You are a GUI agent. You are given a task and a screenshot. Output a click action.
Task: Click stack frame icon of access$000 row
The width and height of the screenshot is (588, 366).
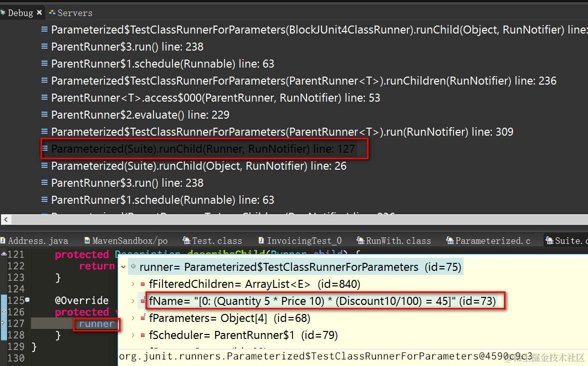(x=44, y=98)
